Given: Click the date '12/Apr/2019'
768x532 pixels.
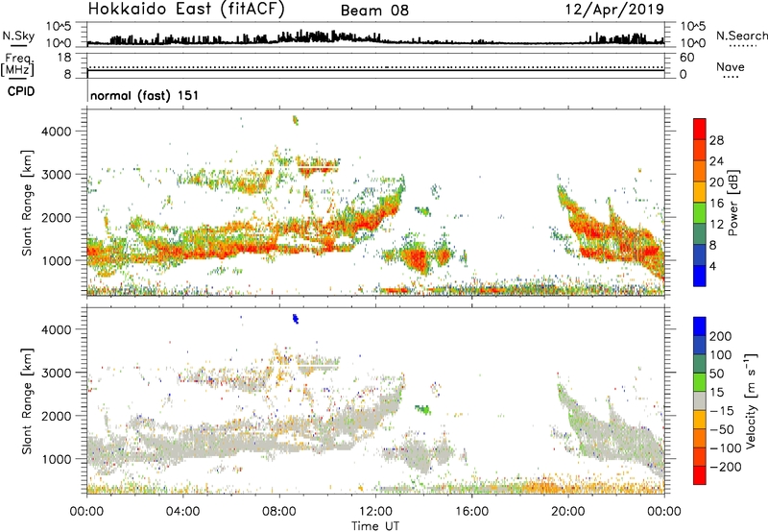Looking at the screenshot, I should coord(614,10).
